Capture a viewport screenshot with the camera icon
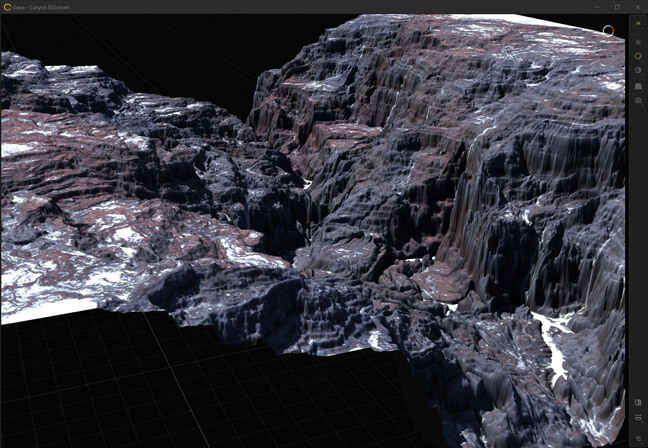Image resolution: width=648 pixels, height=448 pixels. point(638,101)
